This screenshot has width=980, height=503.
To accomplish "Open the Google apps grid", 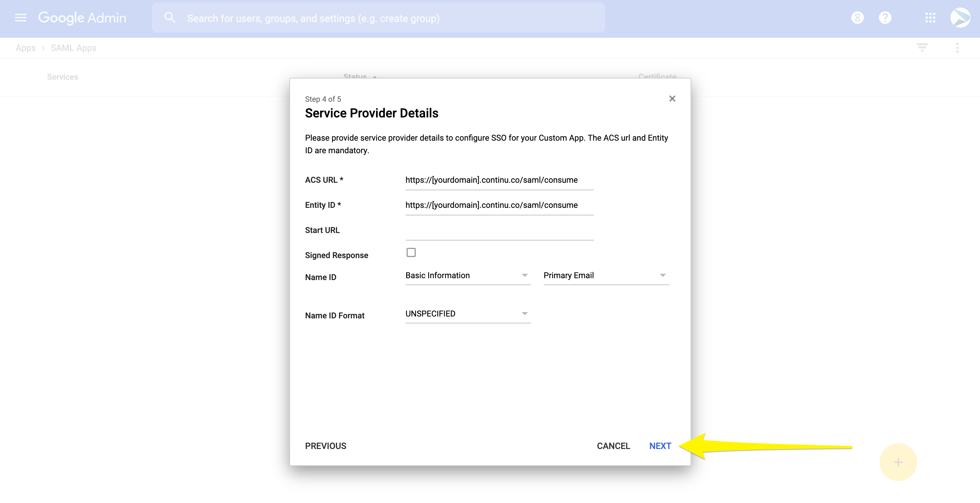I will (x=930, y=18).
